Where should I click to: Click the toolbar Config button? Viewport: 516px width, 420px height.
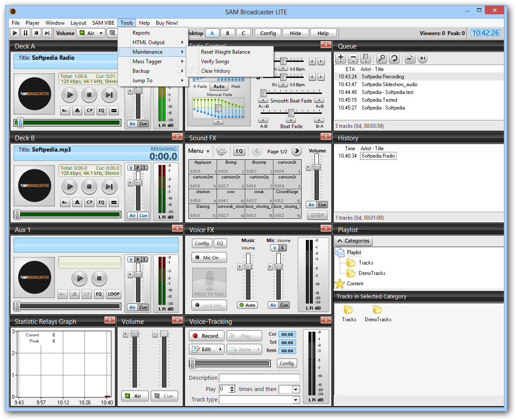point(268,33)
